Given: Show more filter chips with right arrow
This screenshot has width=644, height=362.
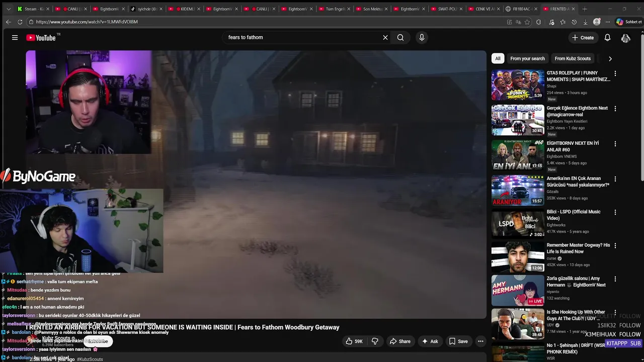Looking at the screenshot, I should pyautogui.click(x=610, y=59).
